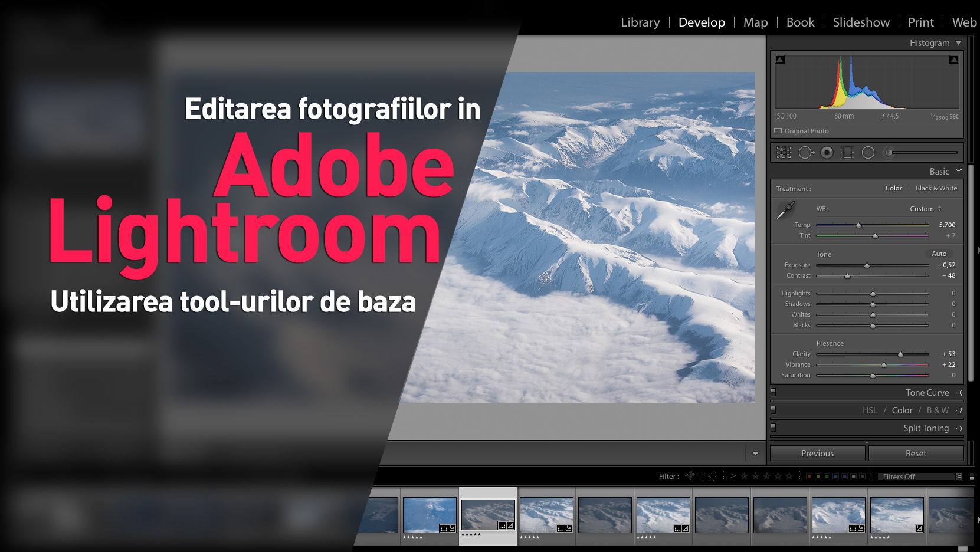Screen dimensions: 980x552
Task: Click the Clarity slider track
Action: (x=873, y=354)
